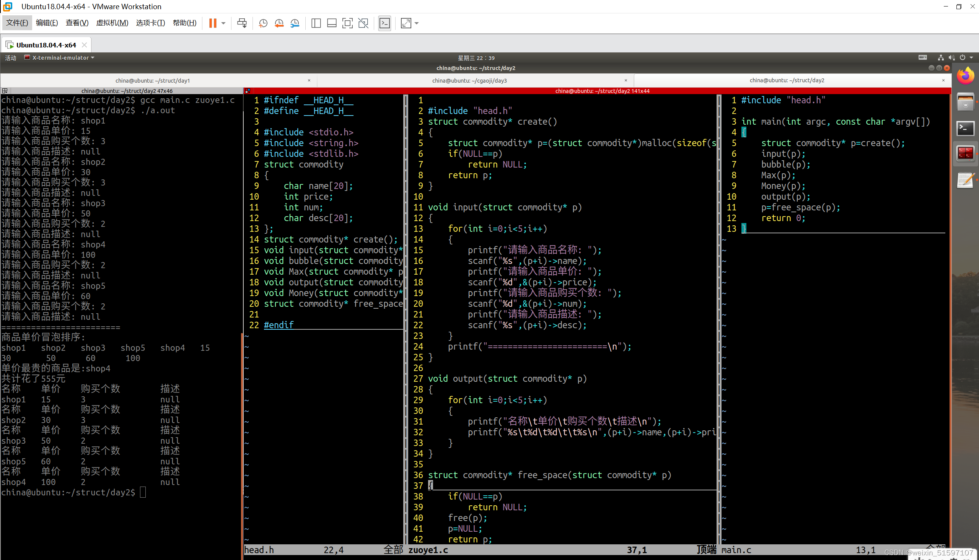The height and width of the screenshot is (560, 979).
Task: Toggle the thumbnail bar icon
Action: click(332, 23)
